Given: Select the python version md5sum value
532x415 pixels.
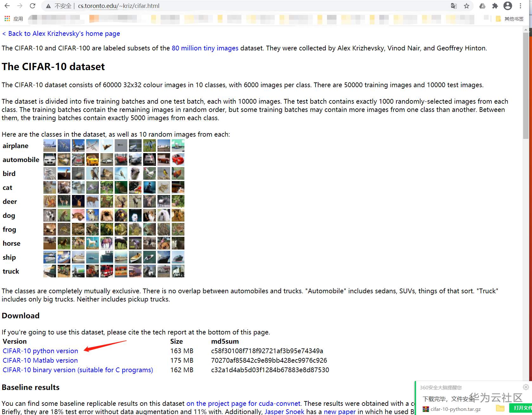Looking at the screenshot, I should pos(267,351).
